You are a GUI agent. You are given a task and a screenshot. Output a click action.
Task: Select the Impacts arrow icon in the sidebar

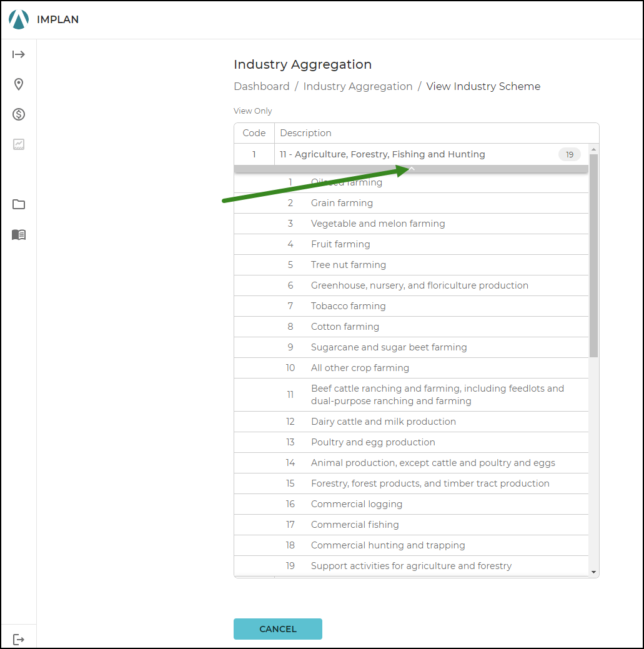coord(19,54)
